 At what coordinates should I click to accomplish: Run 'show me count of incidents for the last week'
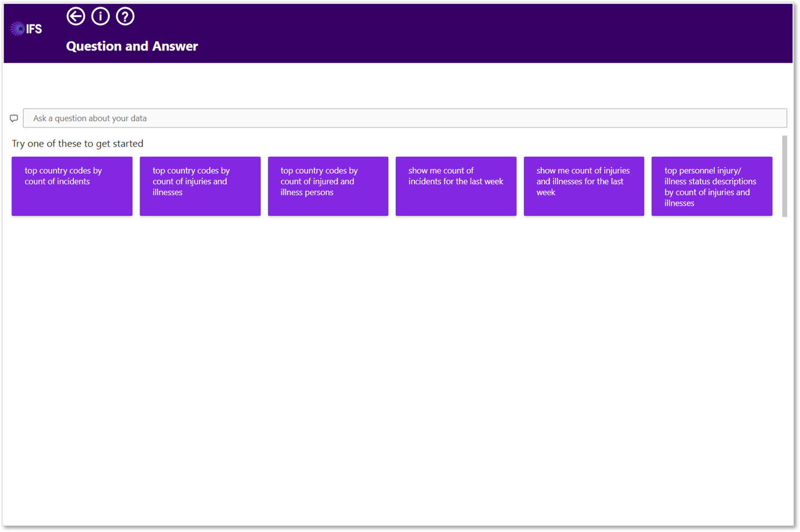(x=456, y=186)
